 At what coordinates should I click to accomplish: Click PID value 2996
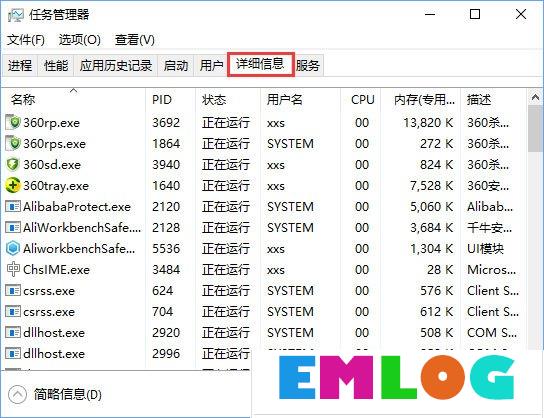(x=166, y=354)
